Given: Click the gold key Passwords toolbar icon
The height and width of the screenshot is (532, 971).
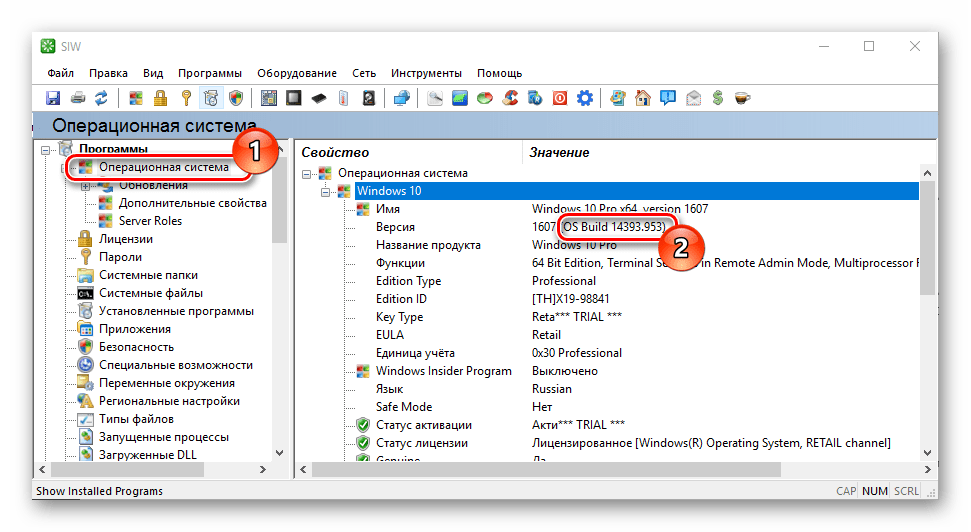Looking at the screenshot, I should point(185,98).
